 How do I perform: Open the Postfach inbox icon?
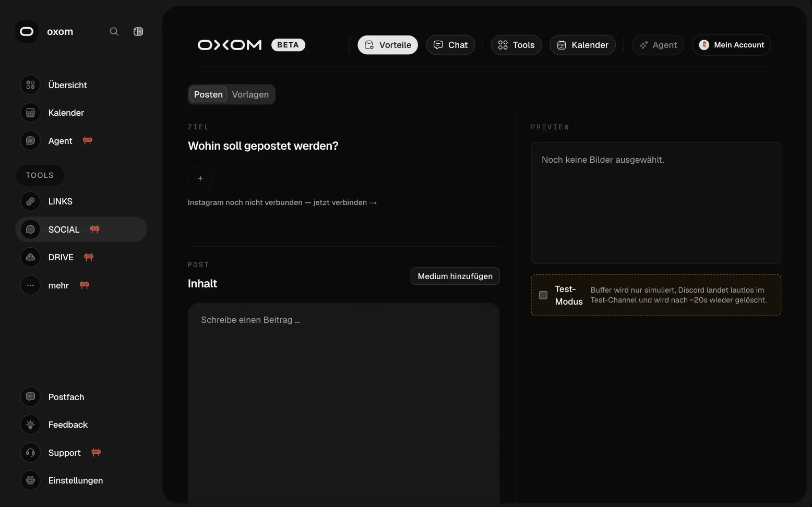pos(30,397)
